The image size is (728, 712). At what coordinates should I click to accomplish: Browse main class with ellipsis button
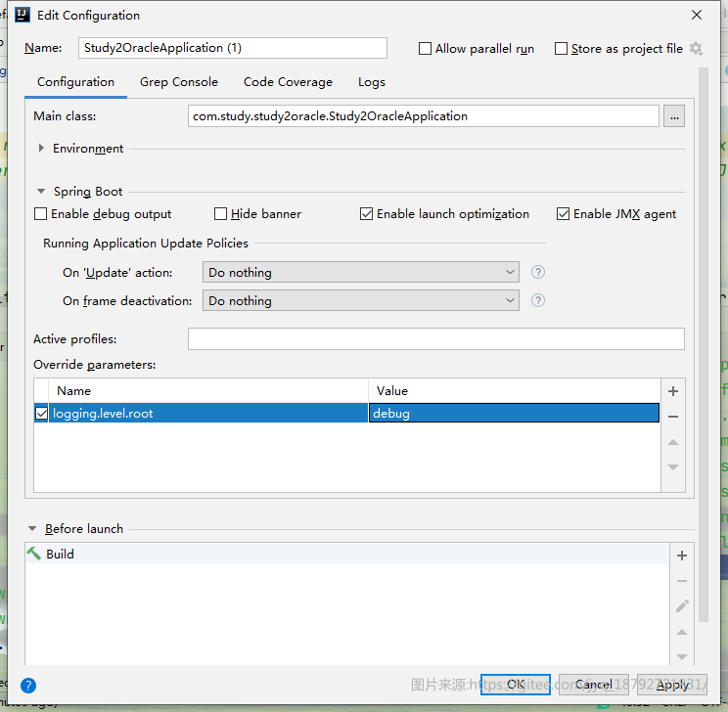pos(673,116)
